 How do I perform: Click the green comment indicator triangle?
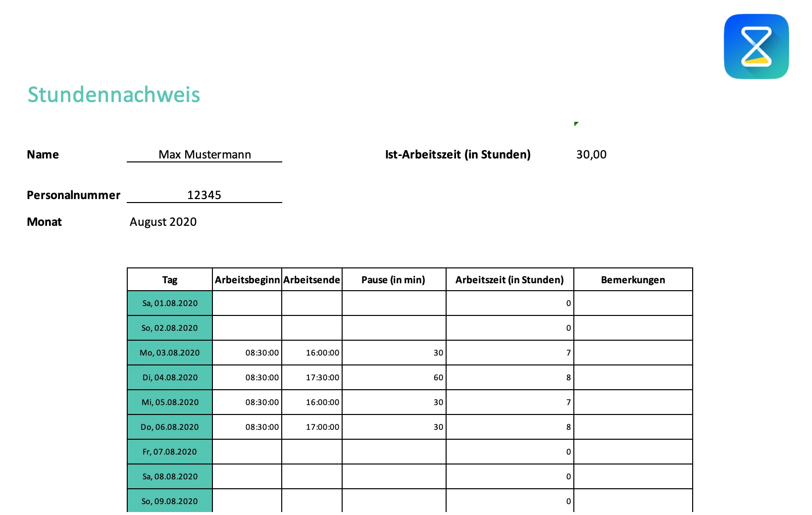tap(576, 123)
